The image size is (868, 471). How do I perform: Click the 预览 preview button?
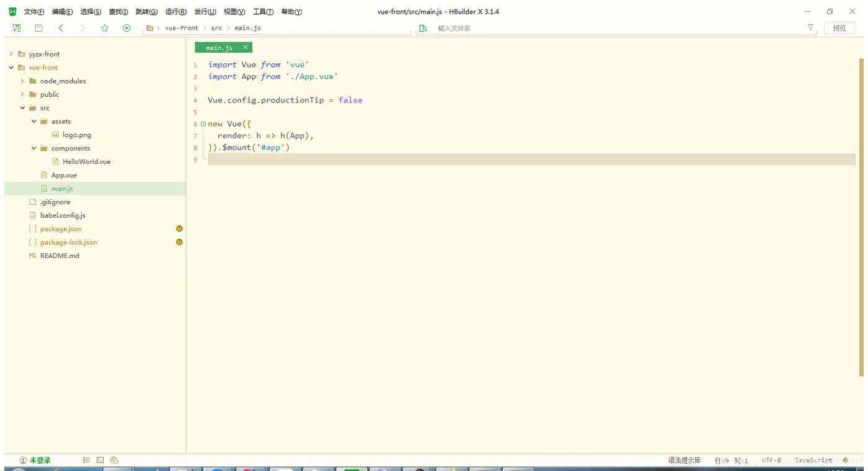coord(839,28)
